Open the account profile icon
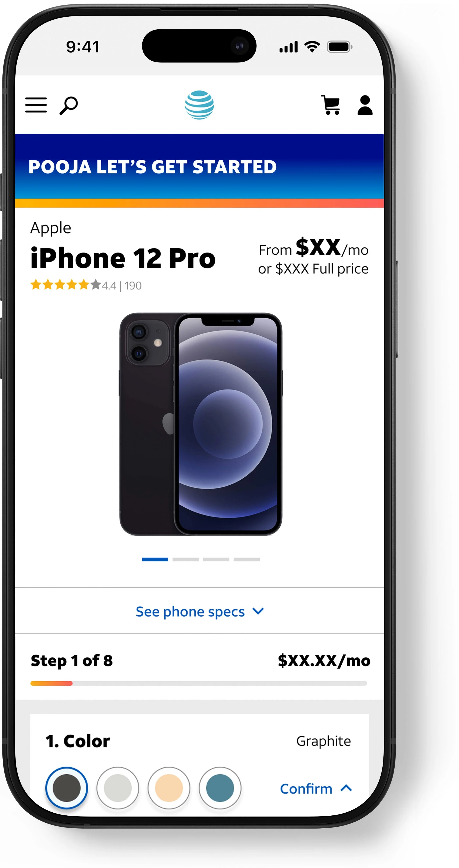The image size is (459, 868). click(365, 105)
